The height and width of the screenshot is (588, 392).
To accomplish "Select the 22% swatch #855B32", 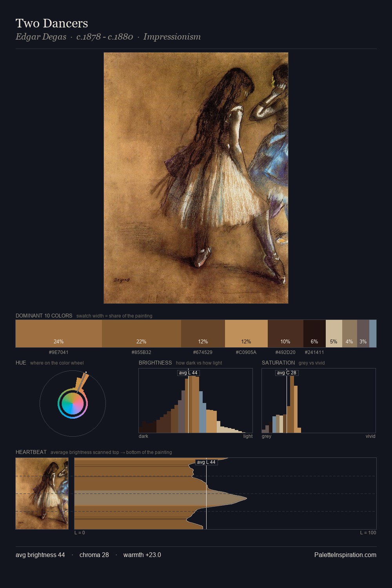I will coord(142,334).
